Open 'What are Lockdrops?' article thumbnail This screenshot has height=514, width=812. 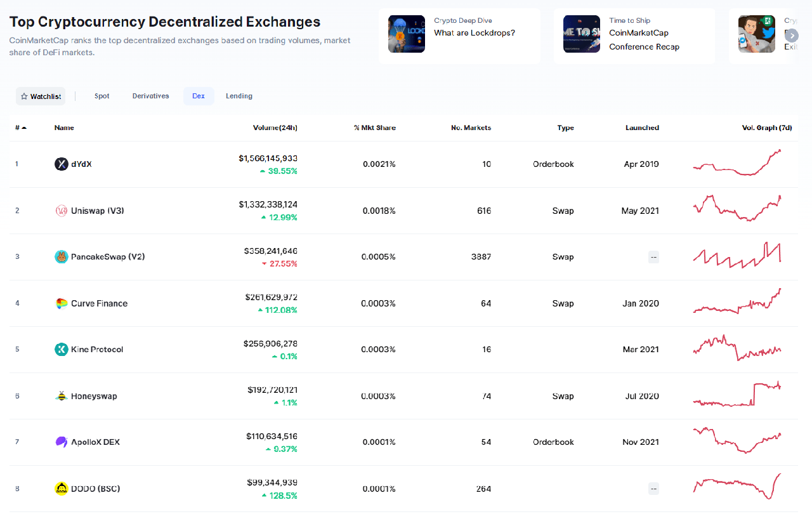click(x=407, y=34)
